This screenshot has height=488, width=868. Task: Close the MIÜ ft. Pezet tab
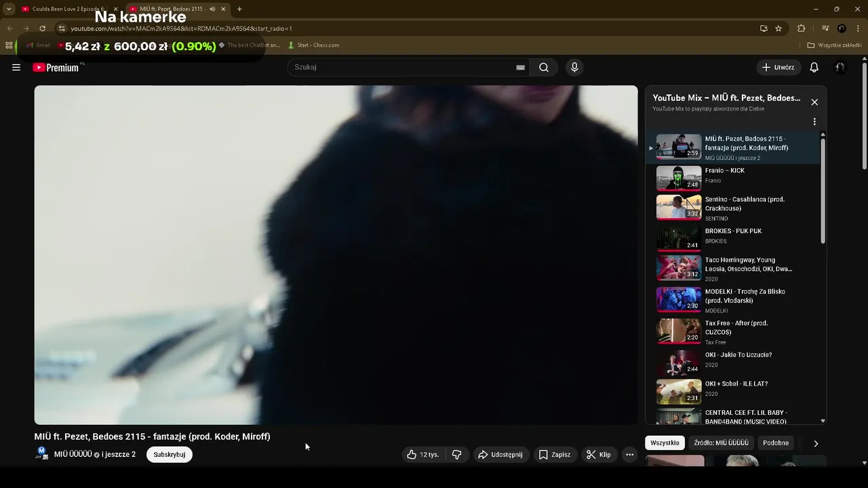(224, 9)
